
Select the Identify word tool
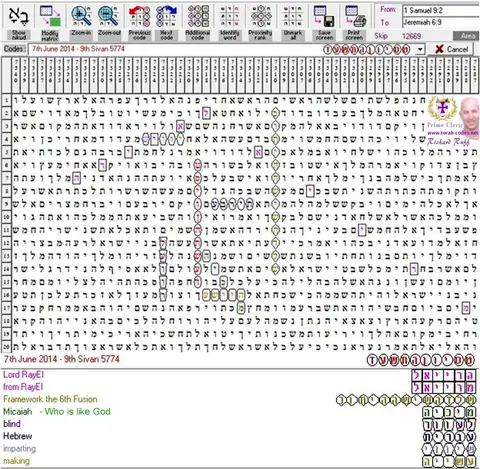tap(229, 16)
